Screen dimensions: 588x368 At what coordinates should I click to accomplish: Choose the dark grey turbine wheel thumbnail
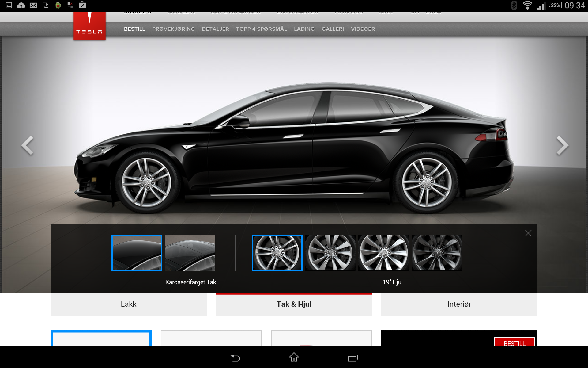click(437, 253)
